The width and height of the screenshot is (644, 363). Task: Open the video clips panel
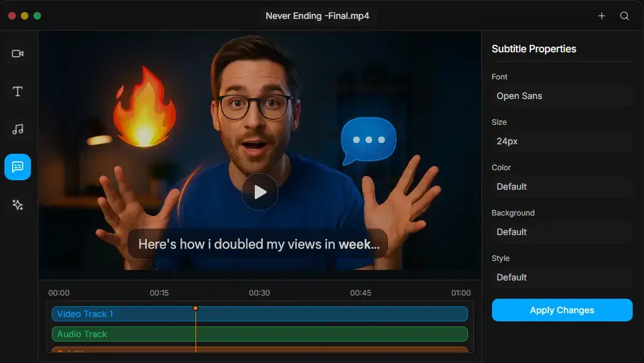(x=18, y=54)
